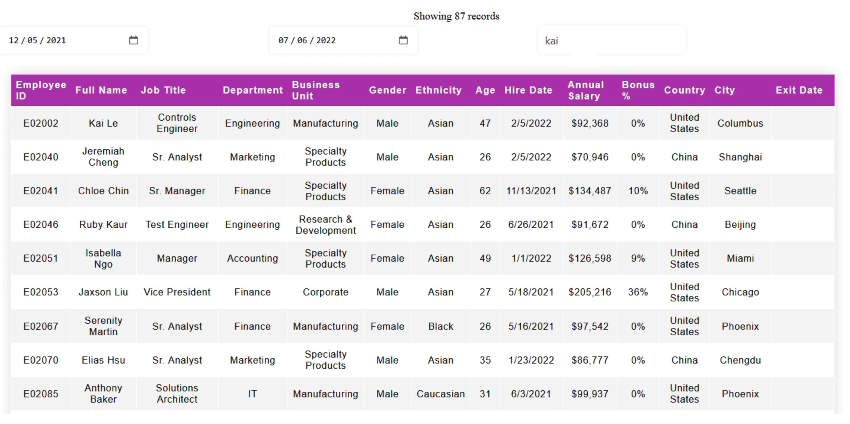Select the name Serenity Martin
This screenshot has height=424, width=850.
[103, 326]
